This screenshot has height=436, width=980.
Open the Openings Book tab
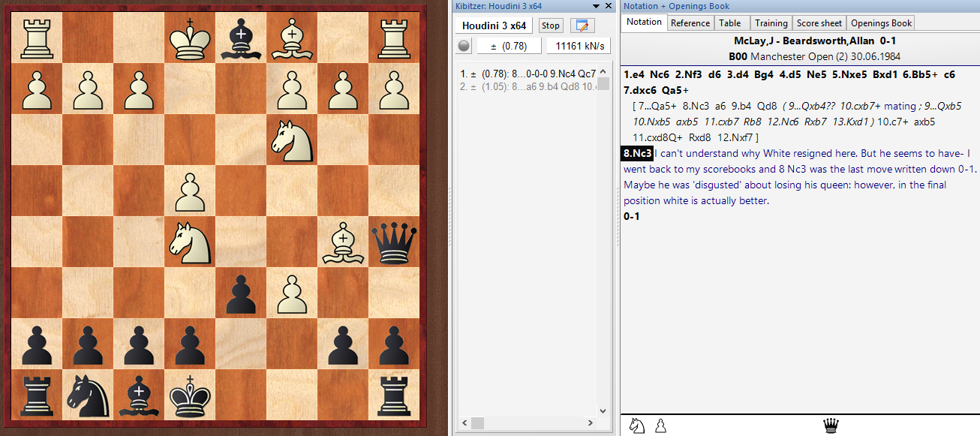(x=881, y=23)
